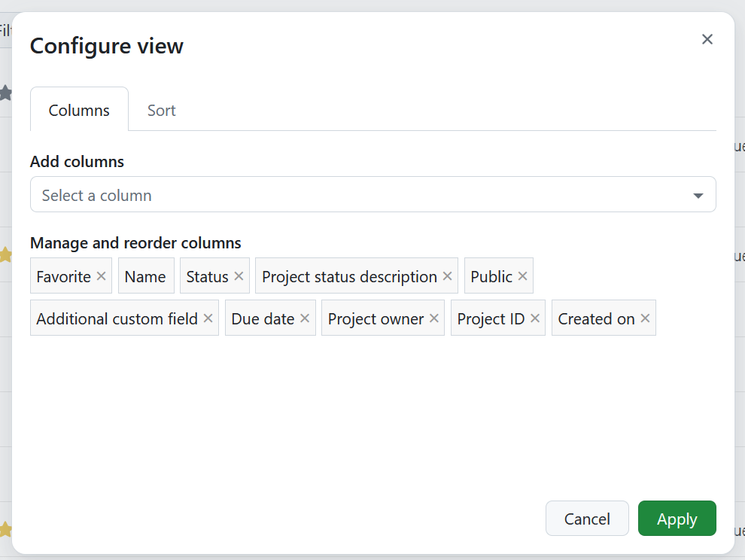Remove the Project ID column chip
745x560 pixels.
pyautogui.click(x=534, y=318)
